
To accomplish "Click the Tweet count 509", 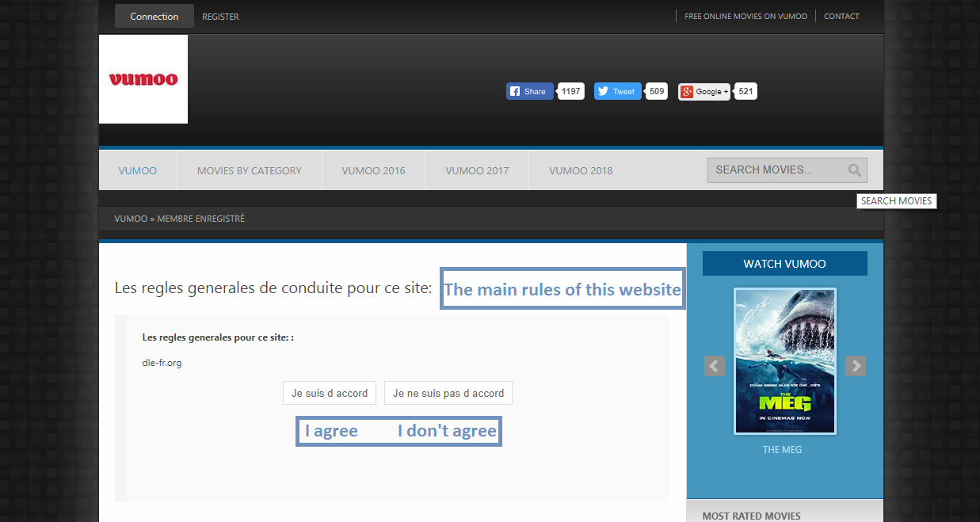I will tap(657, 91).
